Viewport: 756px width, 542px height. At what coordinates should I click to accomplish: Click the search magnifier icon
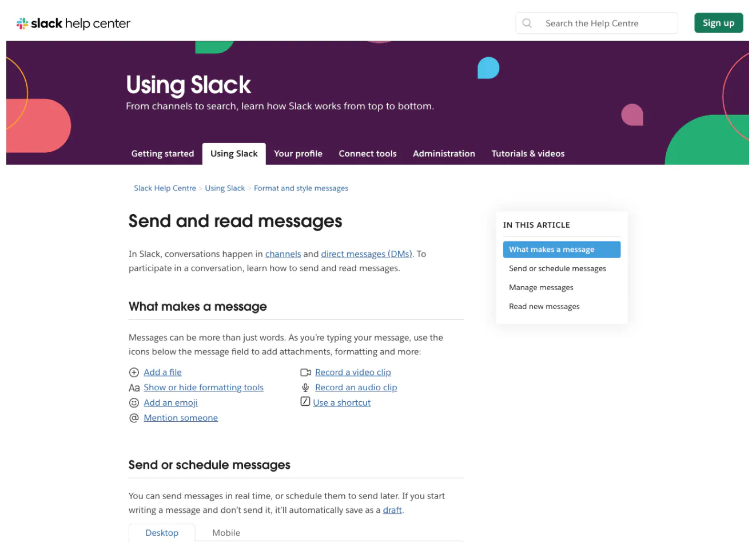[x=527, y=23]
